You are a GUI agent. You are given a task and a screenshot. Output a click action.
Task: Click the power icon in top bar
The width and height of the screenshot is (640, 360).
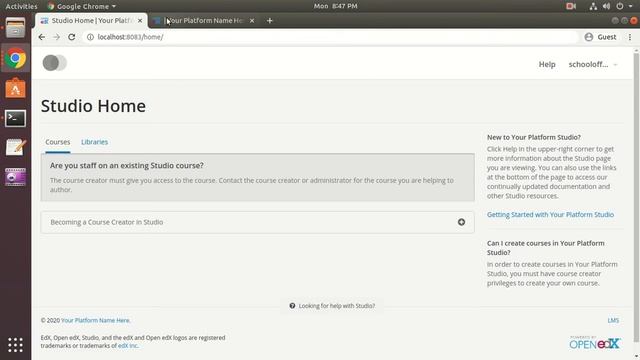[620, 6]
